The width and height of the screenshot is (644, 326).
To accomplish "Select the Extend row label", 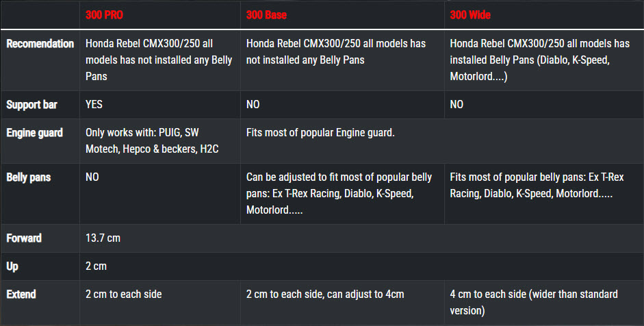I will tap(21, 294).
